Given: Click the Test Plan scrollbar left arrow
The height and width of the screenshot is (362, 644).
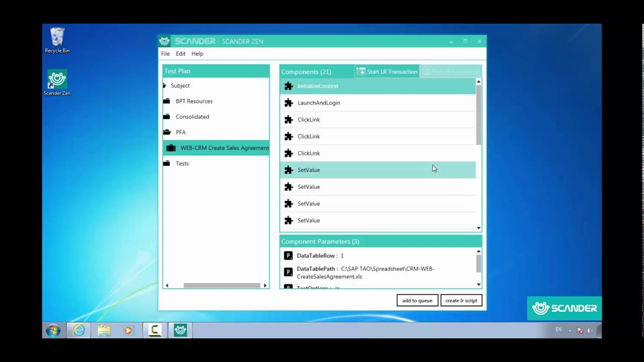Looking at the screenshot, I should click(167, 286).
